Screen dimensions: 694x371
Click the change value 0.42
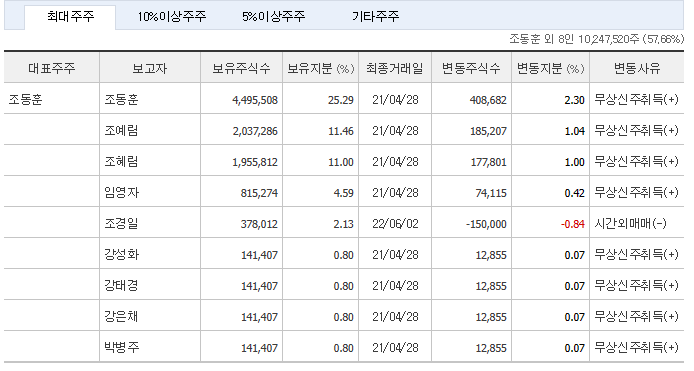574,193
